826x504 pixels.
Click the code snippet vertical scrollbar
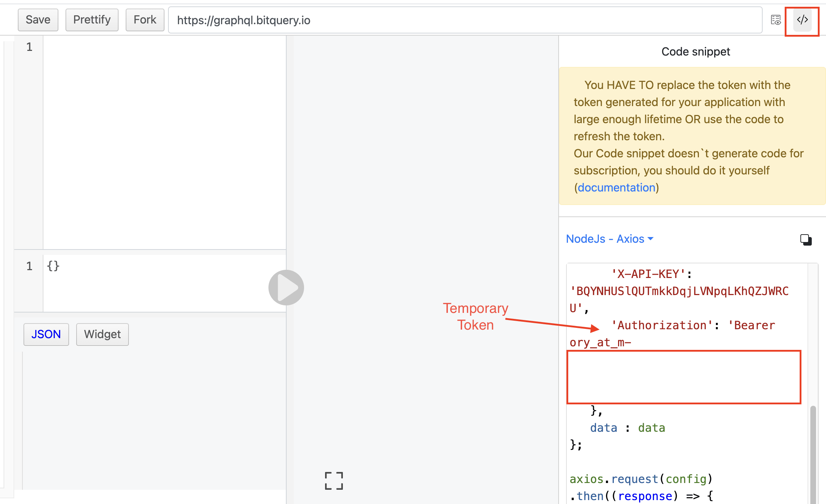(x=813, y=454)
